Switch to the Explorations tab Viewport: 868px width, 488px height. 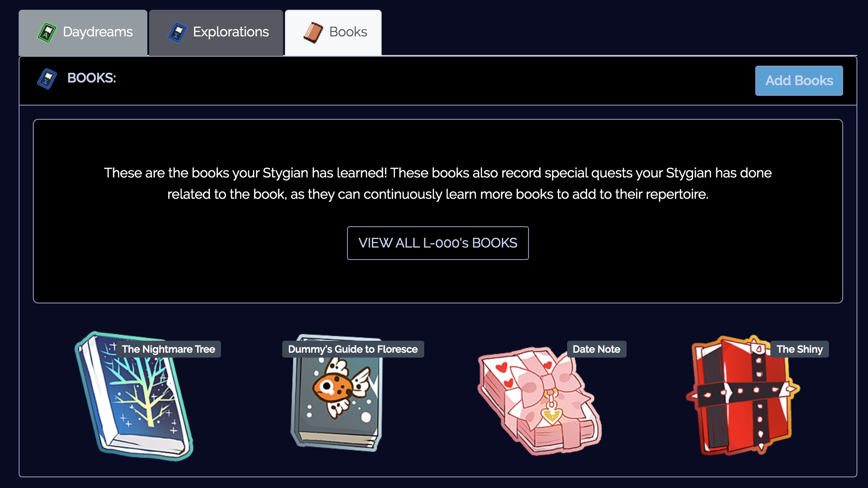(x=216, y=33)
